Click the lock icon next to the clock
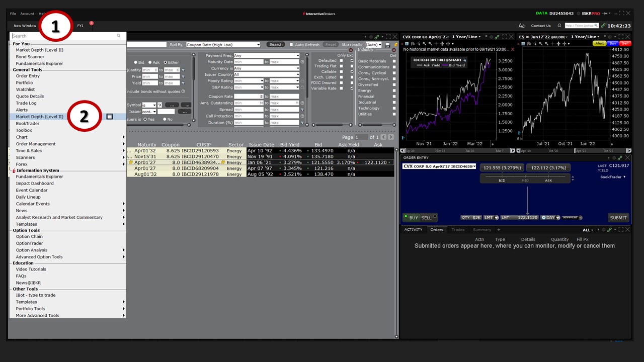Viewport: 644px width, 362px height. point(557,26)
